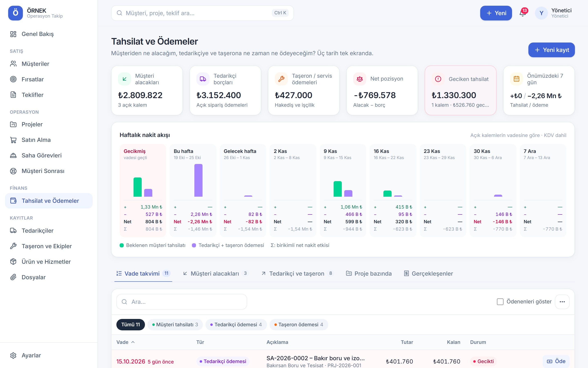The height and width of the screenshot is (368, 588).
Task: Click the Projeler folder icon in sidebar
Action: click(x=13, y=124)
